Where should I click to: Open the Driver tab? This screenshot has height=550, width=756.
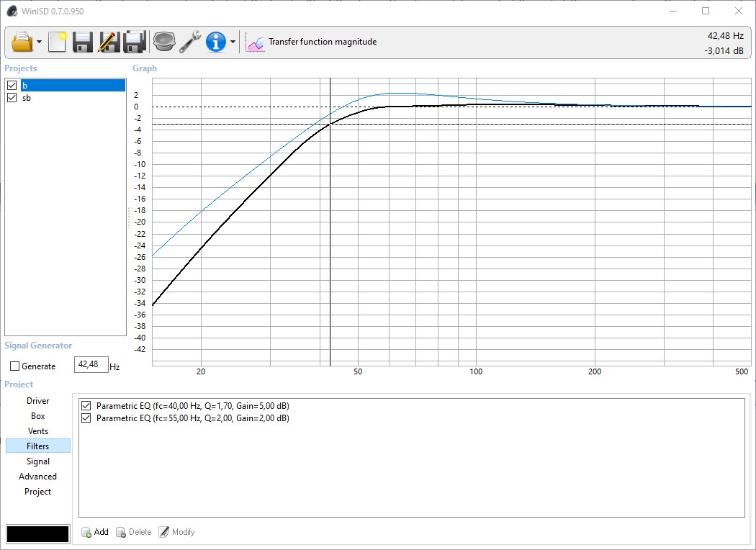pyautogui.click(x=37, y=401)
